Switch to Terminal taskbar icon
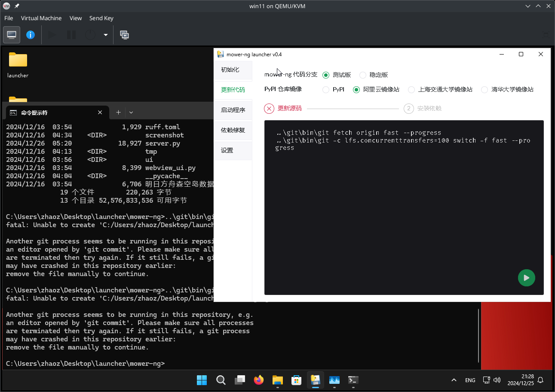The image size is (555, 392). click(x=353, y=380)
